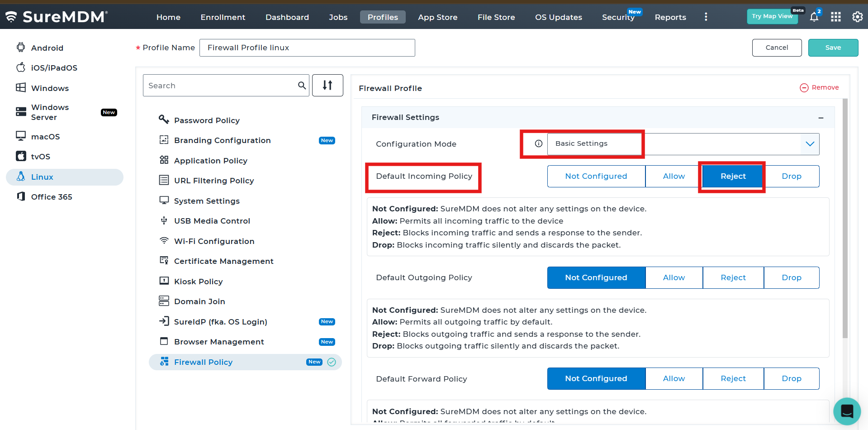Screen dimensions: 868x430
Task: Click the Cancel button
Action: tap(777, 48)
